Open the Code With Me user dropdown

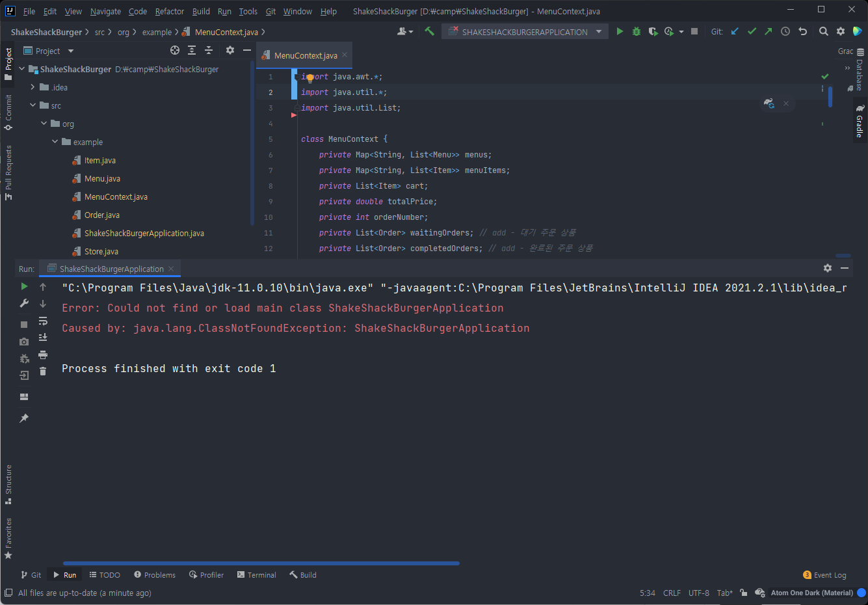(405, 31)
